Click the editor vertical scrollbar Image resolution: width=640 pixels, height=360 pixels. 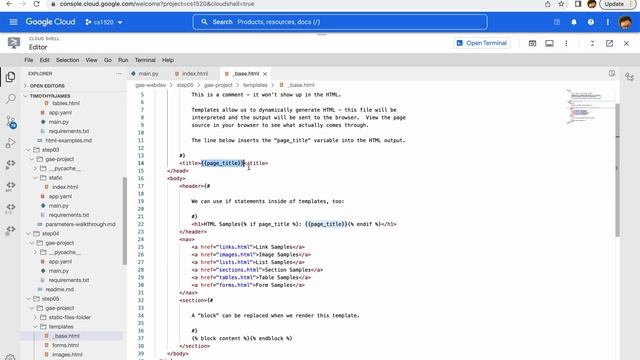click(617, 170)
